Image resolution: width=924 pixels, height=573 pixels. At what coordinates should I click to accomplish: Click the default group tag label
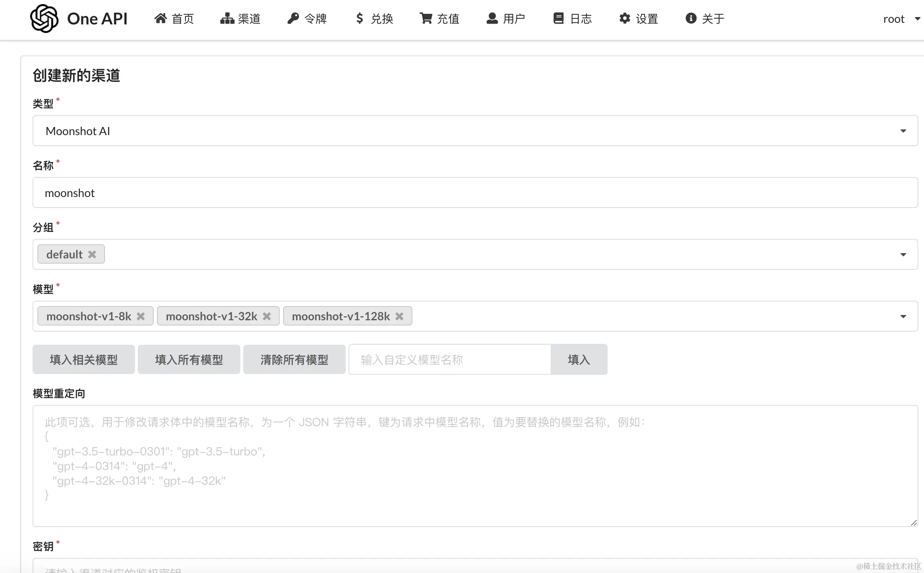(x=64, y=254)
